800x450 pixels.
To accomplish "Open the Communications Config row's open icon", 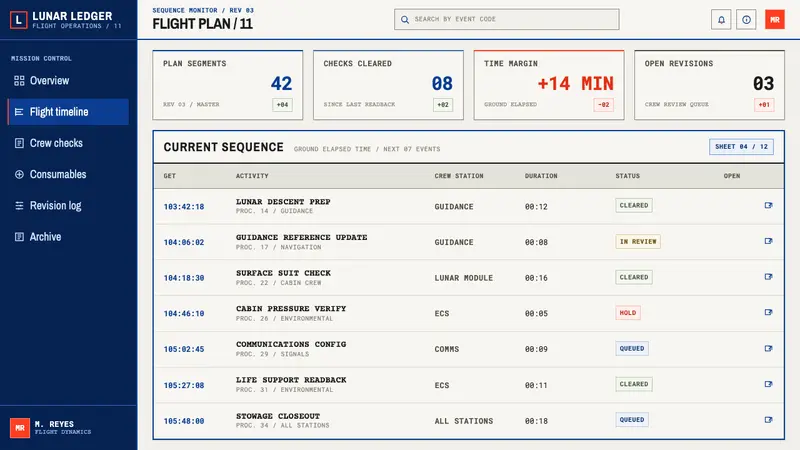I will 768,348.
